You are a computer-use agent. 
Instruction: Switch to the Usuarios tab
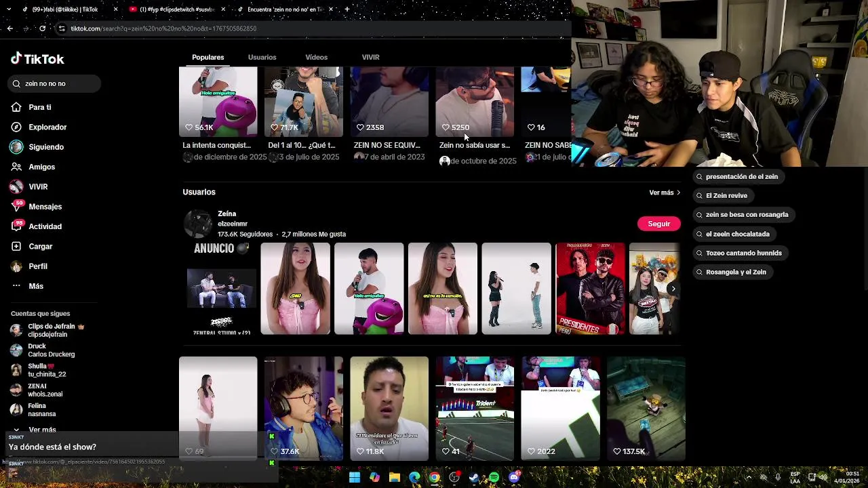pyautogui.click(x=262, y=57)
